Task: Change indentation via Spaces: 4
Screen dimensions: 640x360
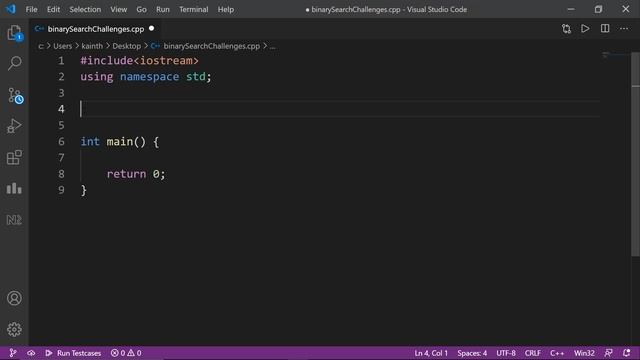Action: [472, 353]
